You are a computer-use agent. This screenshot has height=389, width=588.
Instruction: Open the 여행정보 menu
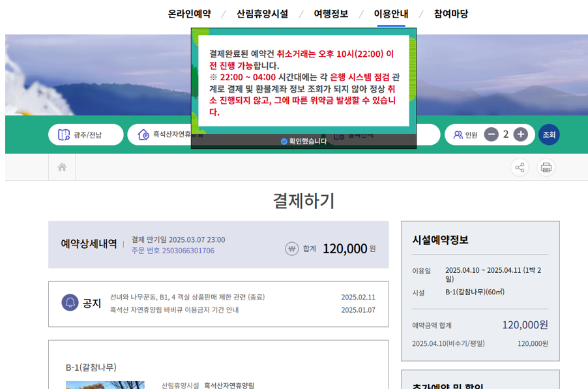331,14
